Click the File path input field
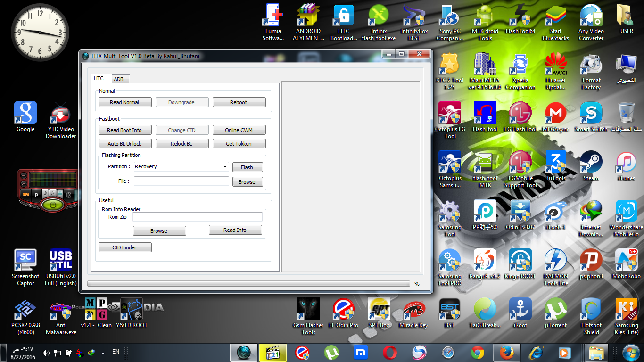Viewport: 644px width, 362px height. tap(182, 181)
